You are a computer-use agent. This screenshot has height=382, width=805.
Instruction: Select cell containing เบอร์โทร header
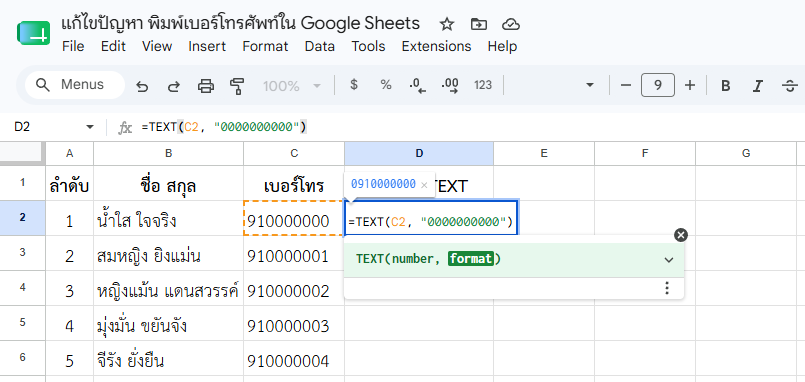294,183
